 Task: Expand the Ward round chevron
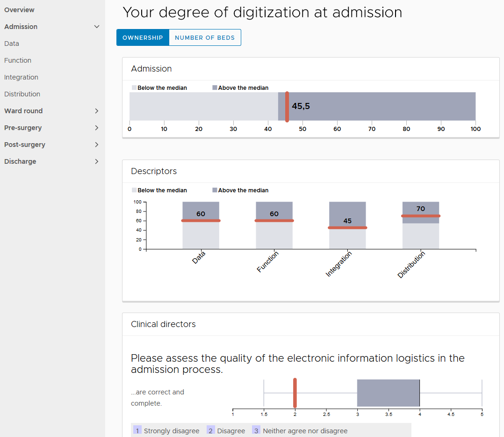pos(97,111)
